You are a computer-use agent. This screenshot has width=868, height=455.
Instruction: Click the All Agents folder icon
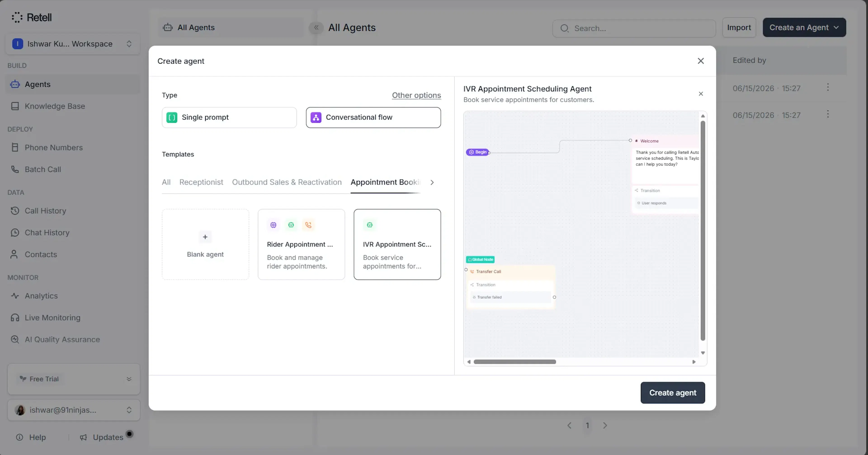click(x=167, y=28)
